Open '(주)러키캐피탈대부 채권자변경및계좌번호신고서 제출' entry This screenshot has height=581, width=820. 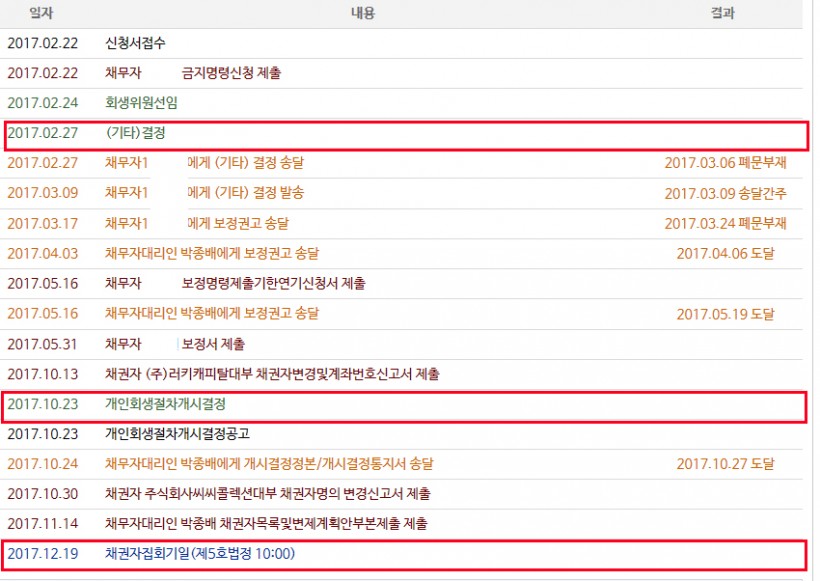[x=272, y=374]
